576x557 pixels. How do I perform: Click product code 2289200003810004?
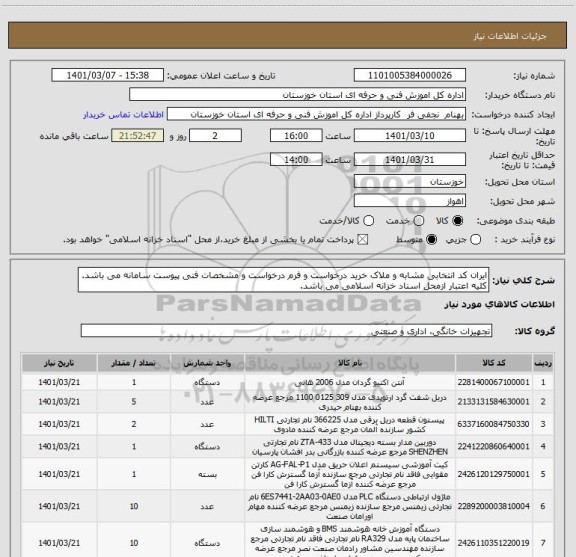(x=494, y=506)
